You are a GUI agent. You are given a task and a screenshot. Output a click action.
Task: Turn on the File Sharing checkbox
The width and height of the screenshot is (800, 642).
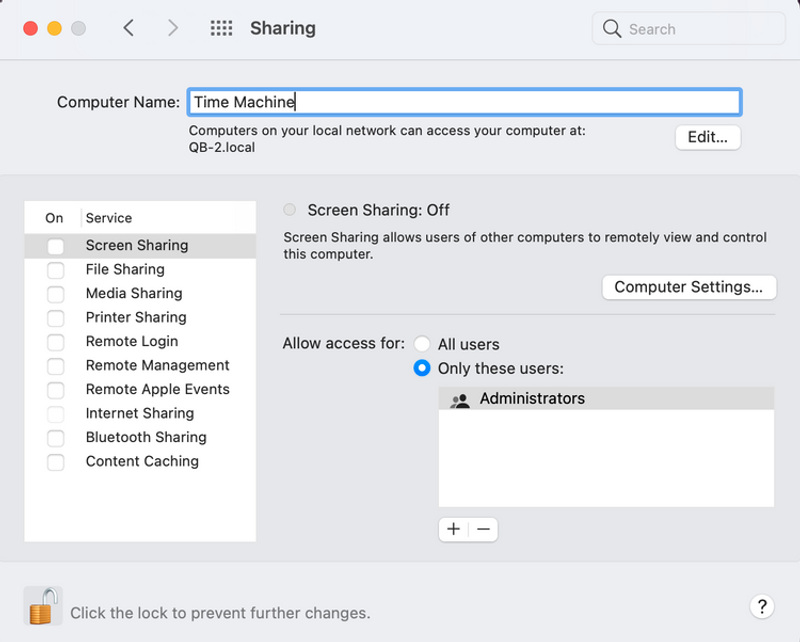point(56,270)
